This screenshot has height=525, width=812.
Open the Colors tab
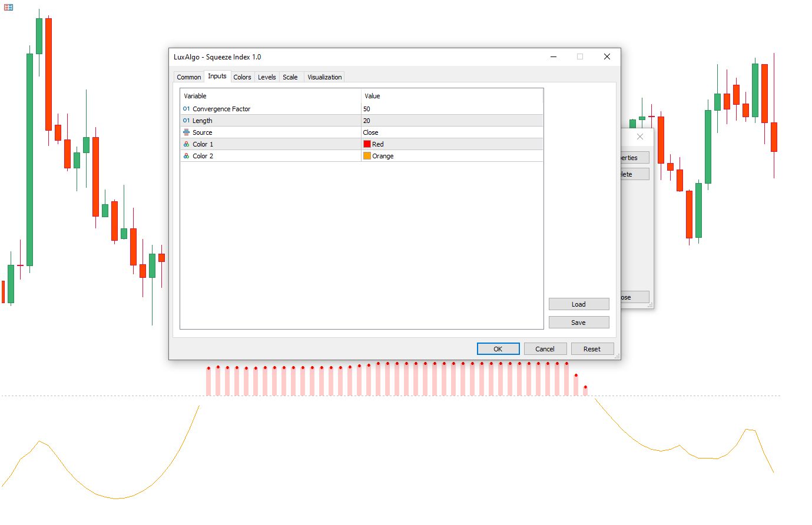(242, 77)
